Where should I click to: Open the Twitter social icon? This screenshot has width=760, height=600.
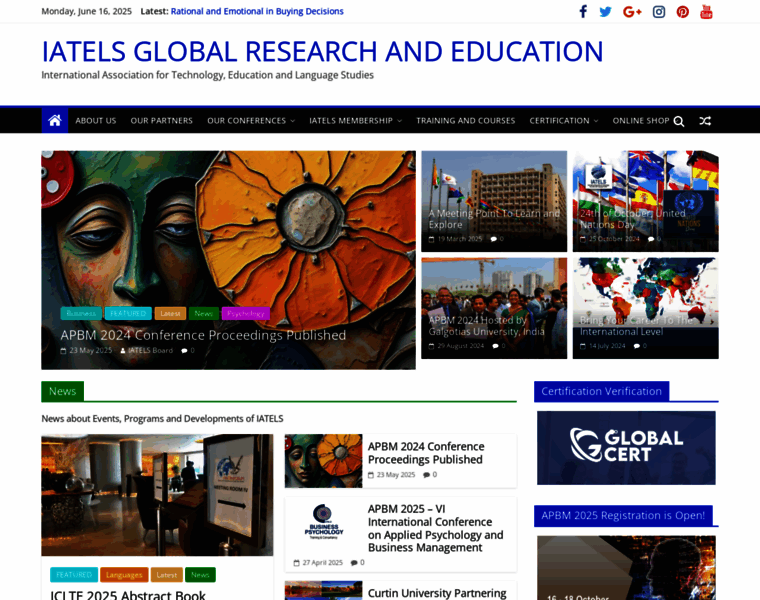(605, 12)
